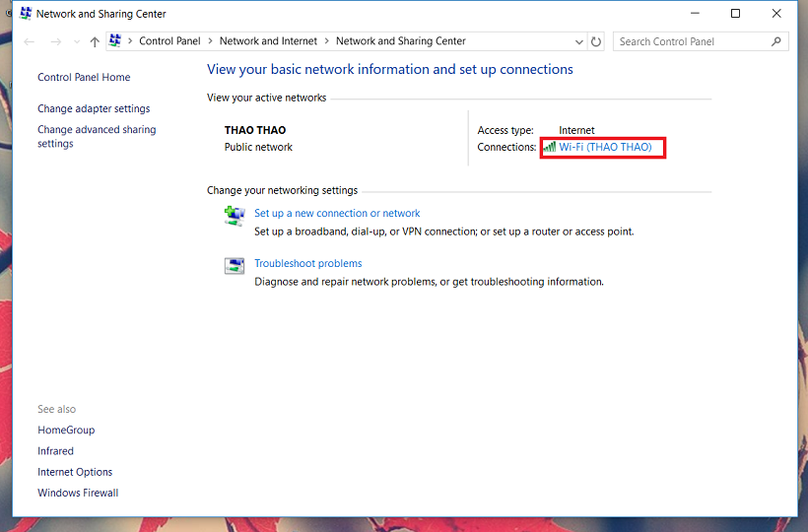Open the recent locations dropdown arrow
This screenshot has width=808, height=532.
tap(77, 41)
